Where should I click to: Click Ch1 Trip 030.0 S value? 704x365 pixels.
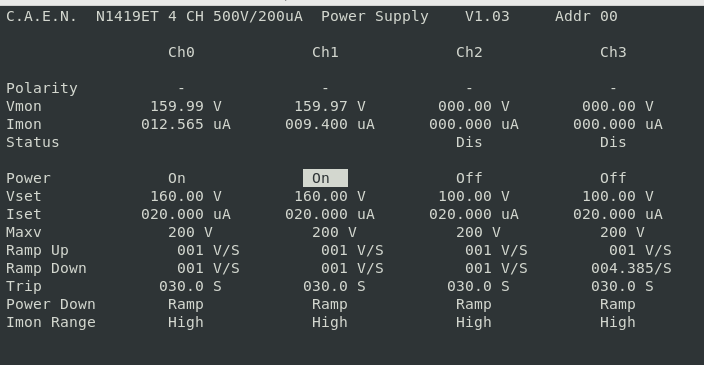coord(334,286)
